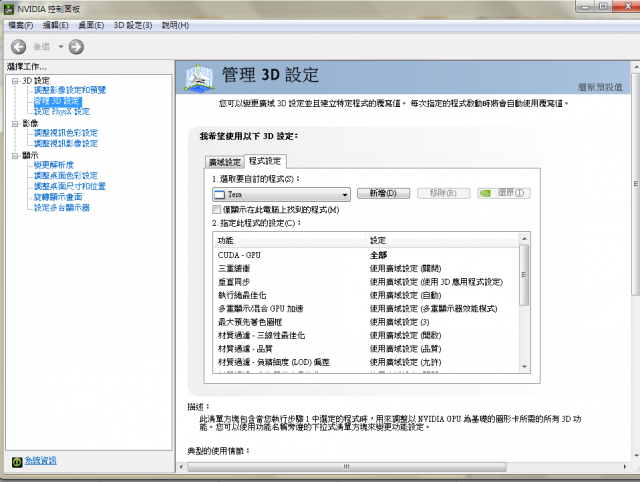Screen dimensions: 640x482
Task: Click the Back arrow navigation button
Action: pyautogui.click(x=18, y=47)
